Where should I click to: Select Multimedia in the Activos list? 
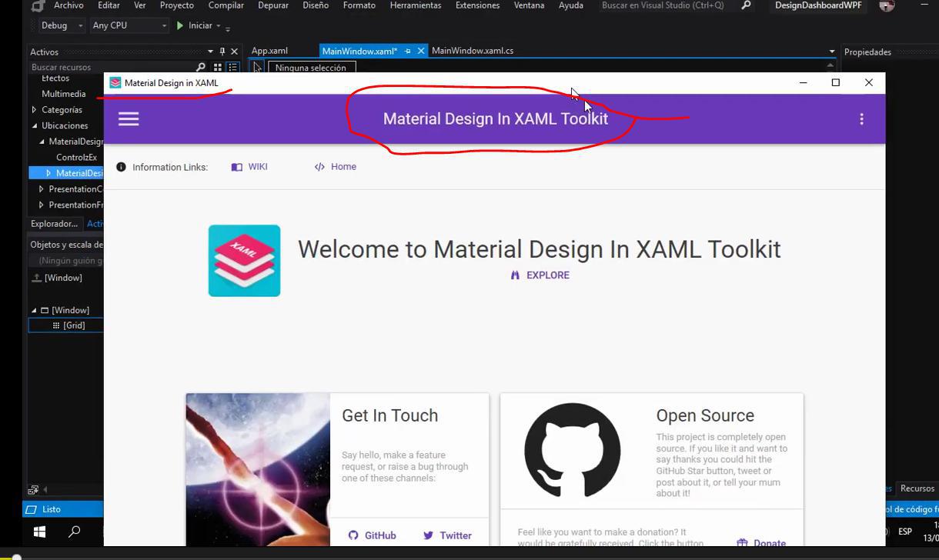point(64,94)
